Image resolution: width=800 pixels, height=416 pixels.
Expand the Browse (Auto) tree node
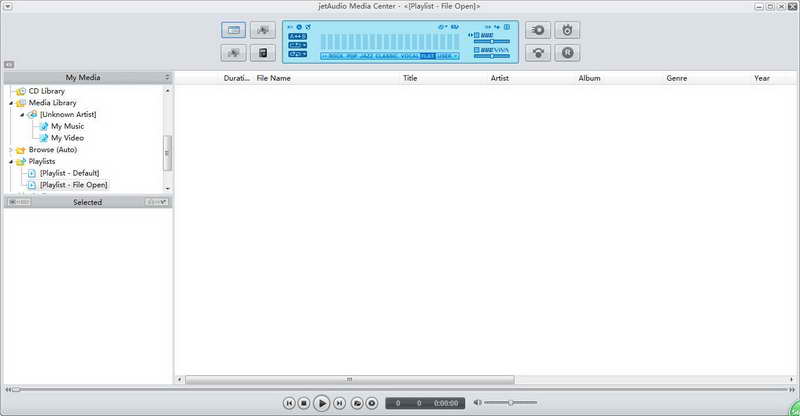click(x=11, y=150)
